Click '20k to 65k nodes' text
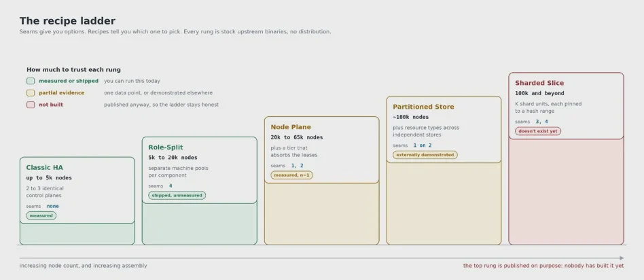 coord(297,137)
